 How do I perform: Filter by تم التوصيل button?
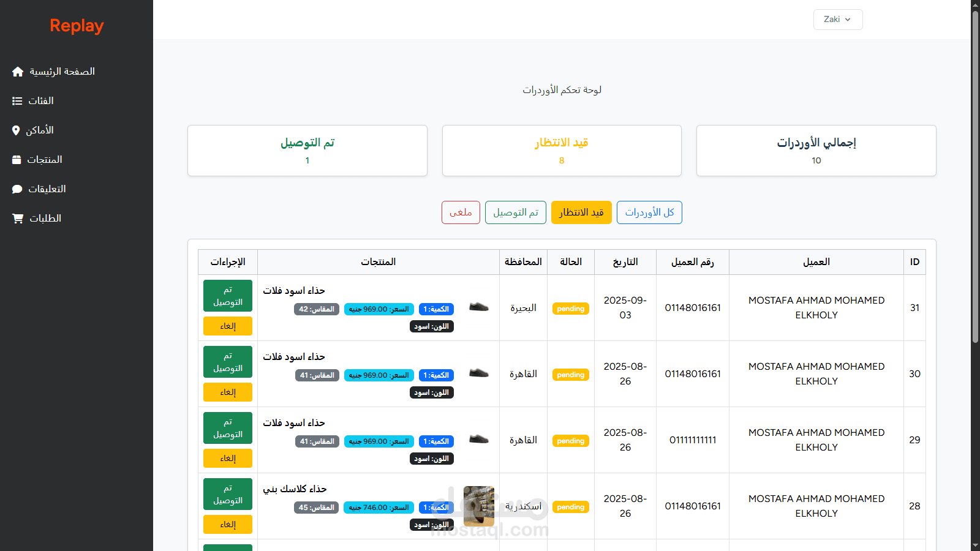pos(516,212)
